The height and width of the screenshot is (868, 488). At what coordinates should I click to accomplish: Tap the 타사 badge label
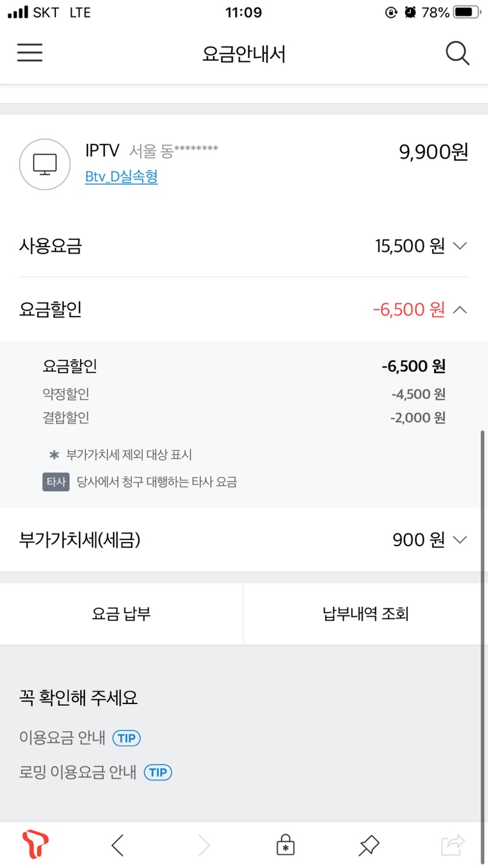pos(55,482)
